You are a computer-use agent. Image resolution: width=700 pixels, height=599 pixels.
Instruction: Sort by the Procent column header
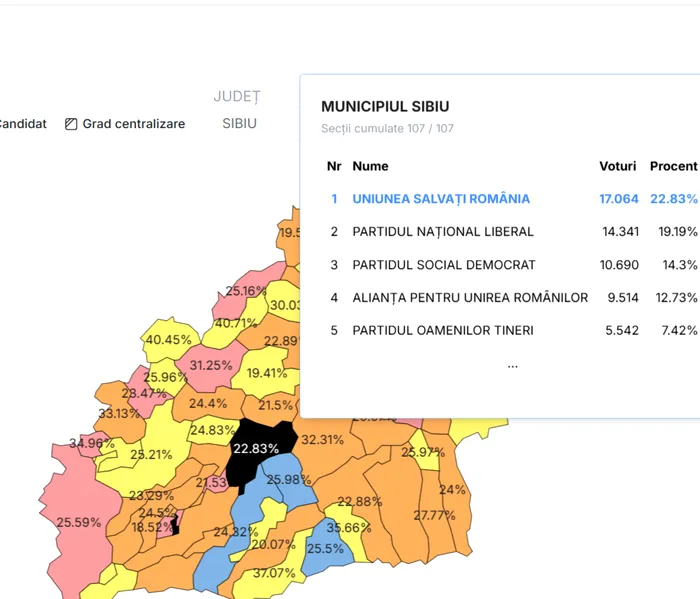673,166
